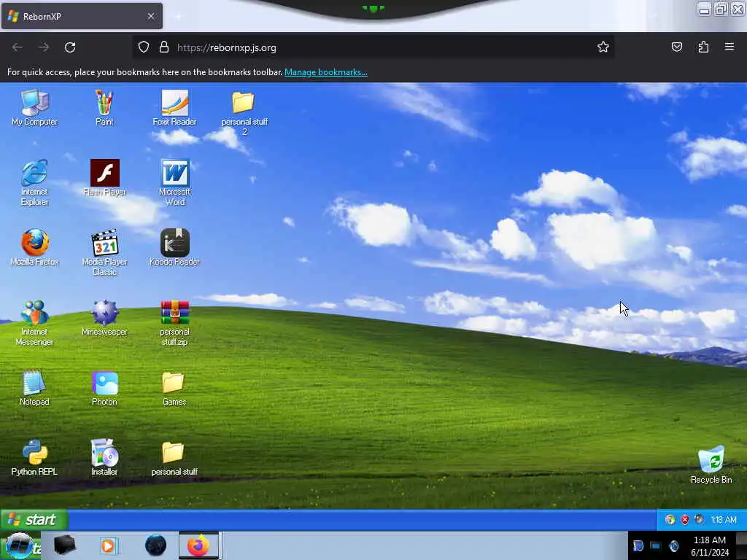747x560 pixels.
Task: Open Foxit Reader from the desktop
Action: coord(174,108)
